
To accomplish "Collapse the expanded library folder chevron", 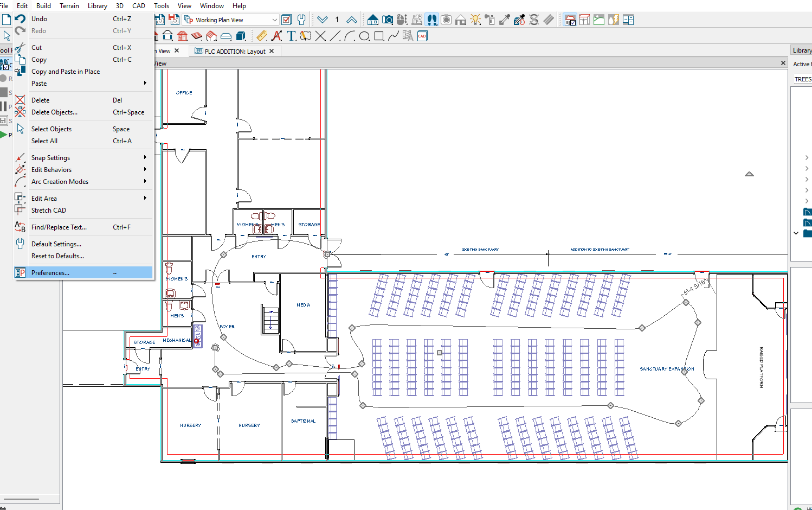I will (796, 233).
